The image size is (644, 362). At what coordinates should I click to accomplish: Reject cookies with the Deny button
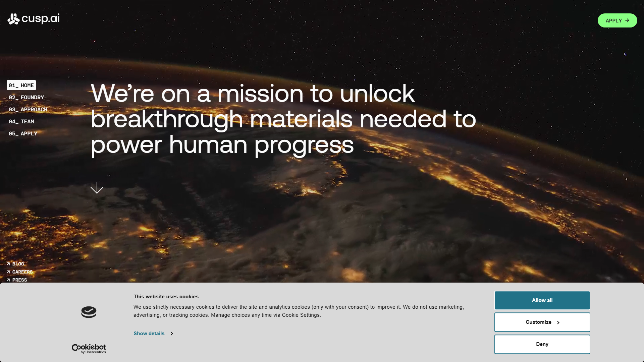pyautogui.click(x=542, y=344)
